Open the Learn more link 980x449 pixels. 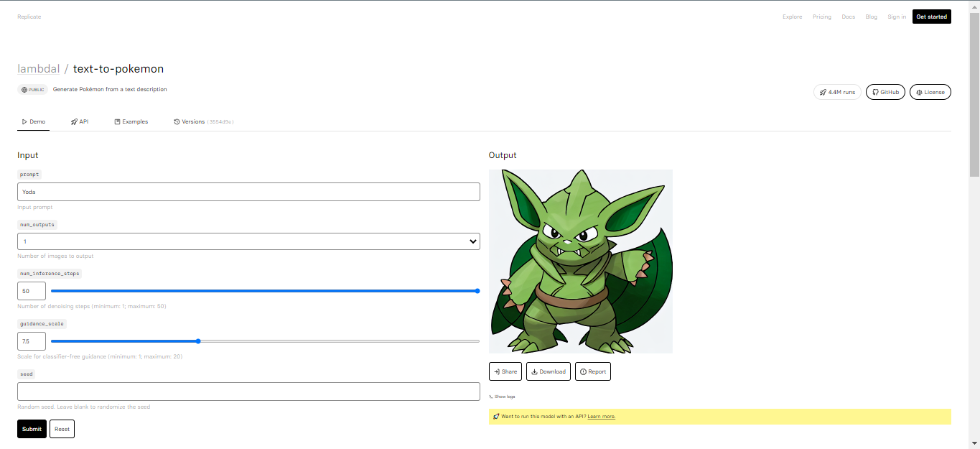pyautogui.click(x=601, y=417)
